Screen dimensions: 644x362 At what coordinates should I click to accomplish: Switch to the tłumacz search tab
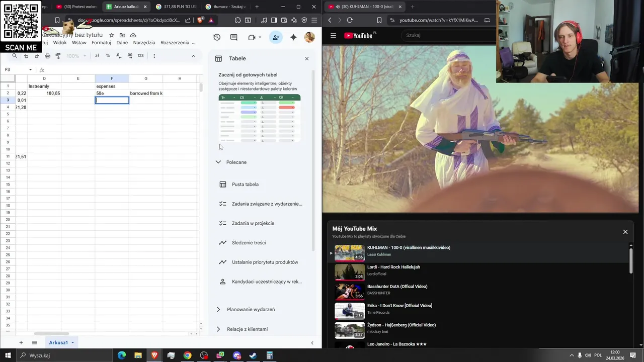pyautogui.click(x=226, y=7)
